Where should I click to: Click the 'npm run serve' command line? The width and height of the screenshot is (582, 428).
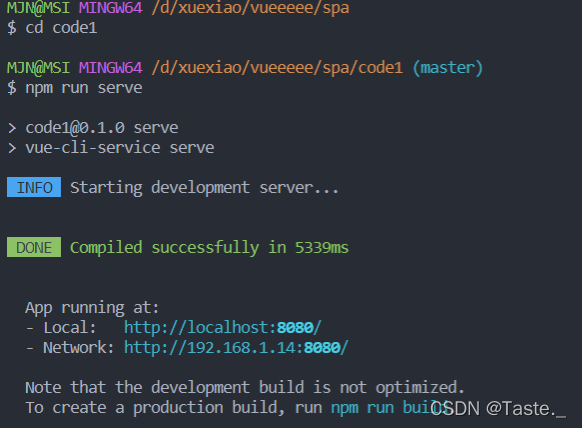(x=75, y=88)
